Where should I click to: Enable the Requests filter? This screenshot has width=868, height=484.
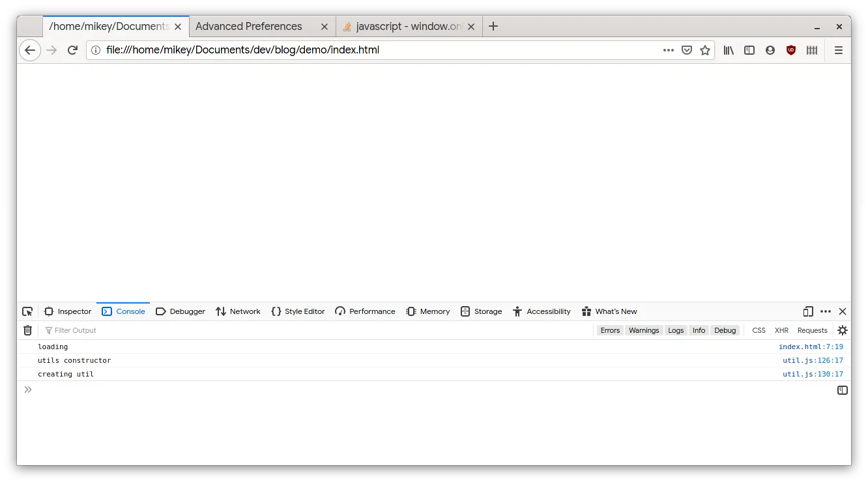(x=813, y=330)
